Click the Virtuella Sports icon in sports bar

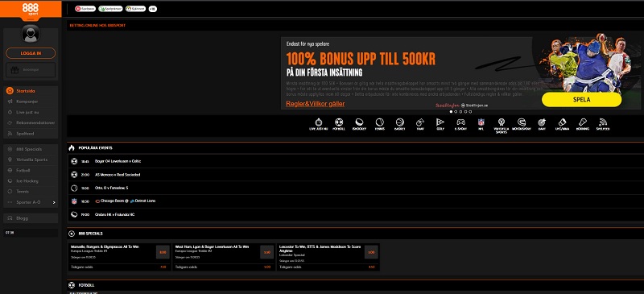click(501, 122)
